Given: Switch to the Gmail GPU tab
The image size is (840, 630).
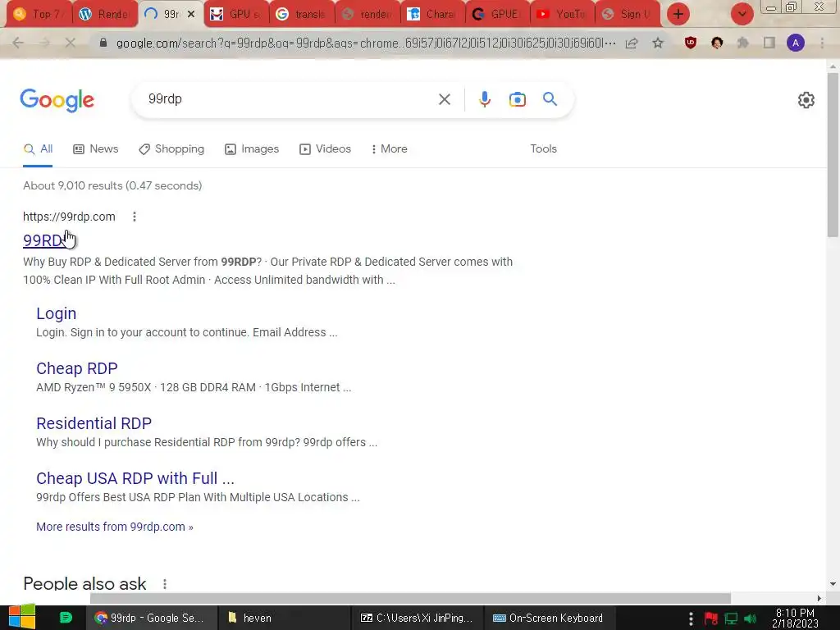Looking at the screenshot, I should point(237,14).
